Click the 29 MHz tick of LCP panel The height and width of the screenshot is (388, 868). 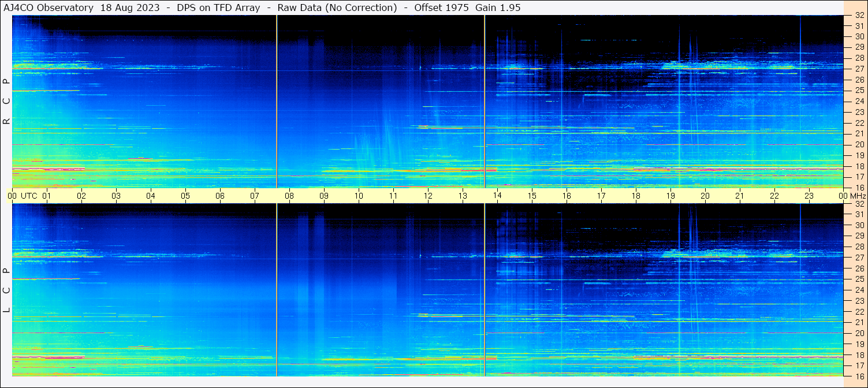pos(859,236)
